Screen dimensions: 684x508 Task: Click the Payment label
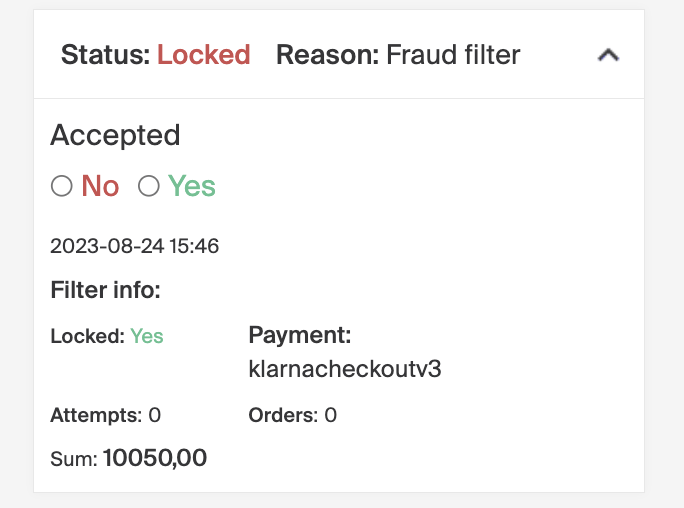coord(300,335)
